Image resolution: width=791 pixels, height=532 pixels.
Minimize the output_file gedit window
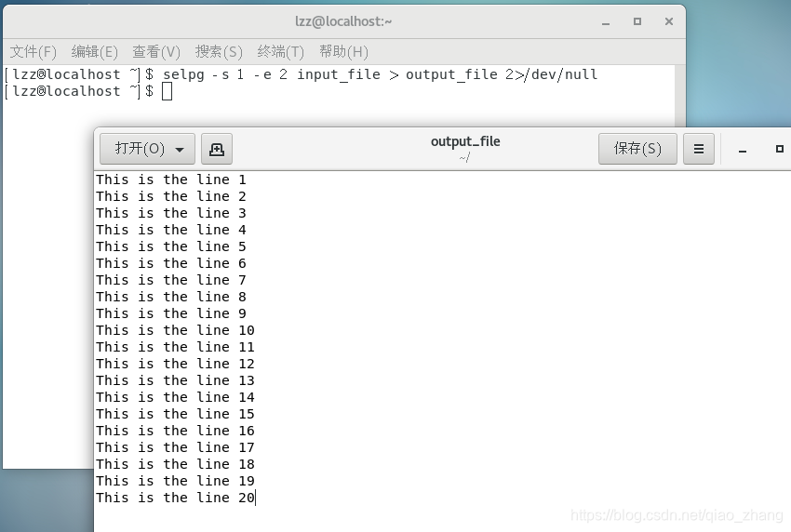[x=743, y=150]
